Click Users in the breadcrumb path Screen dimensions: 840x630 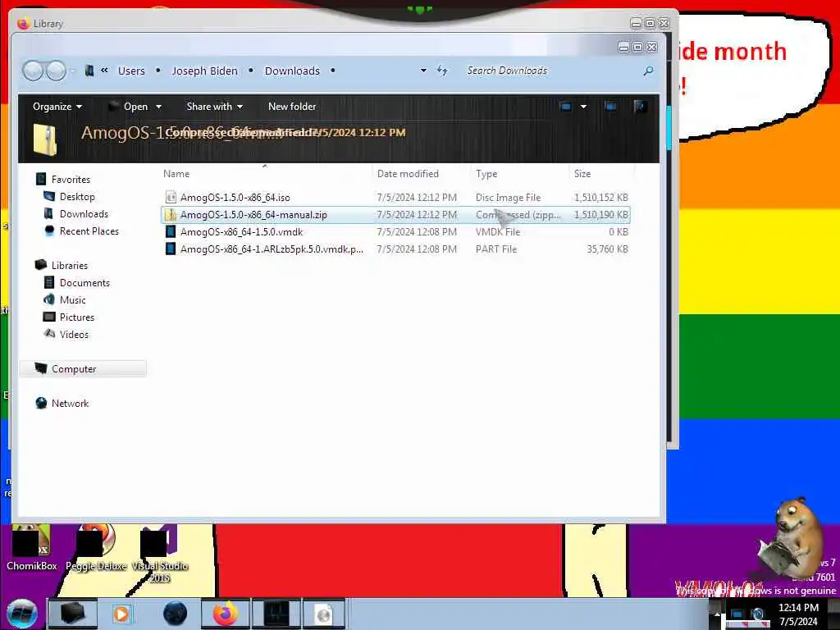[131, 71]
